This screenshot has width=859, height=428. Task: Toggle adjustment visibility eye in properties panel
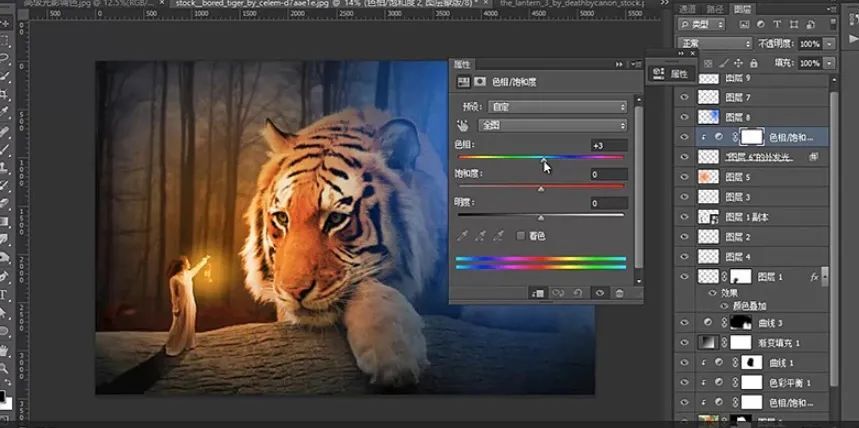[599, 293]
